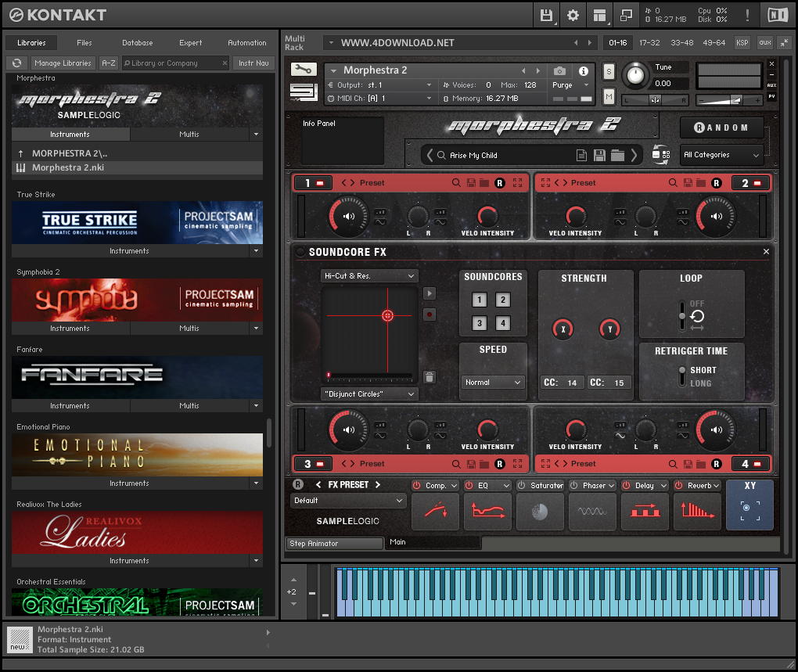This screenshot has width=798, height=672.
Task: Click A-Z sort button
Action: (x=109, y=63)
